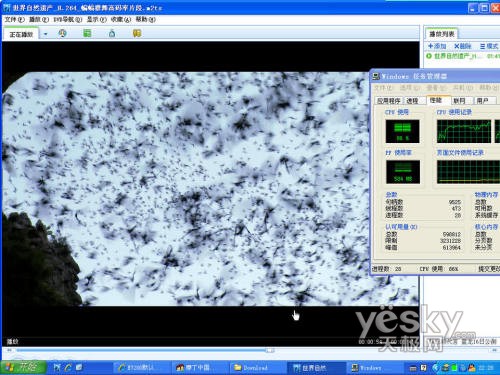Open the DVD导航 menu
This screenshot has width=500, height=375.
68,20
